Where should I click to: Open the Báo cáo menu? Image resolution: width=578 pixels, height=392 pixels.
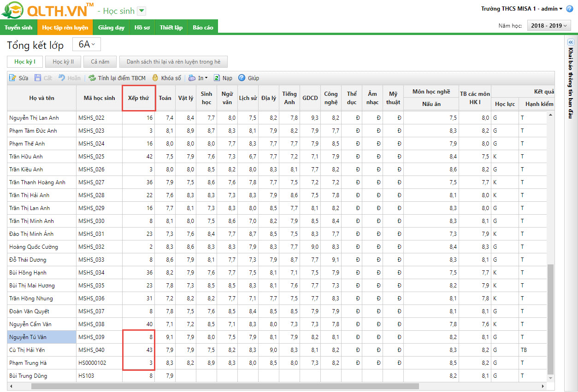coord(203,27)
